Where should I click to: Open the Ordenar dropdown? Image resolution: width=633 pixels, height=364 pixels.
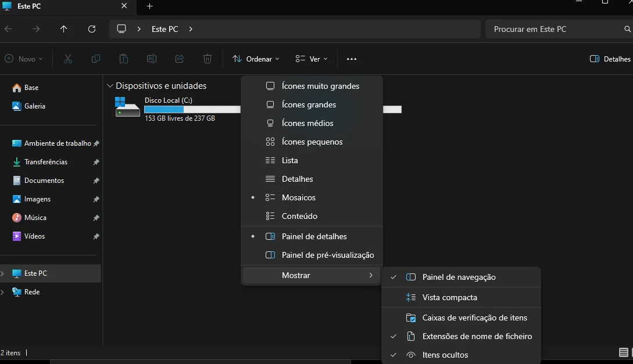[256, 59]
